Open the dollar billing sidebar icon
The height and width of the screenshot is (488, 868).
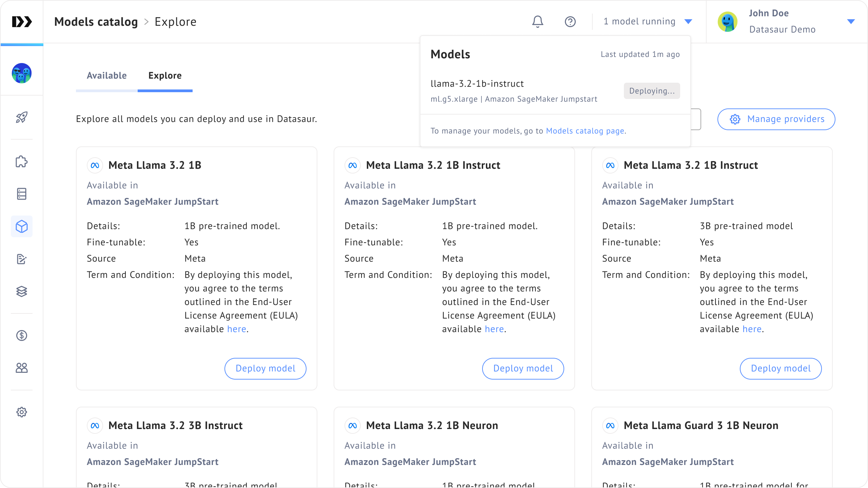tap(22, 335)
